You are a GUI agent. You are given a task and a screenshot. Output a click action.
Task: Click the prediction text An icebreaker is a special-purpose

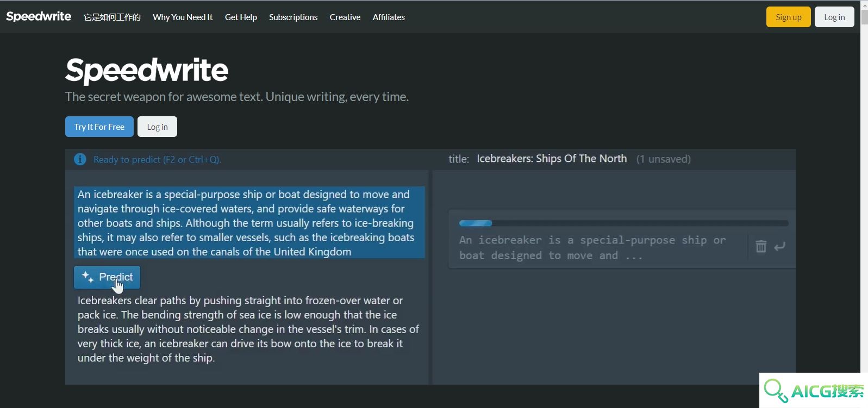coord(592,248)
